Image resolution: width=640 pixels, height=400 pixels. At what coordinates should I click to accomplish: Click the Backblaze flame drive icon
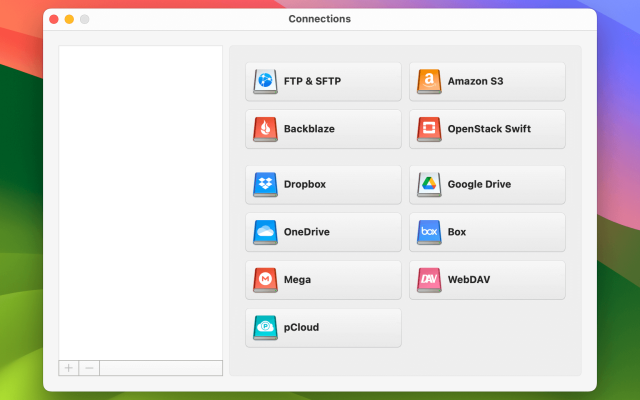pyautogui.click(x=265, y=129)
